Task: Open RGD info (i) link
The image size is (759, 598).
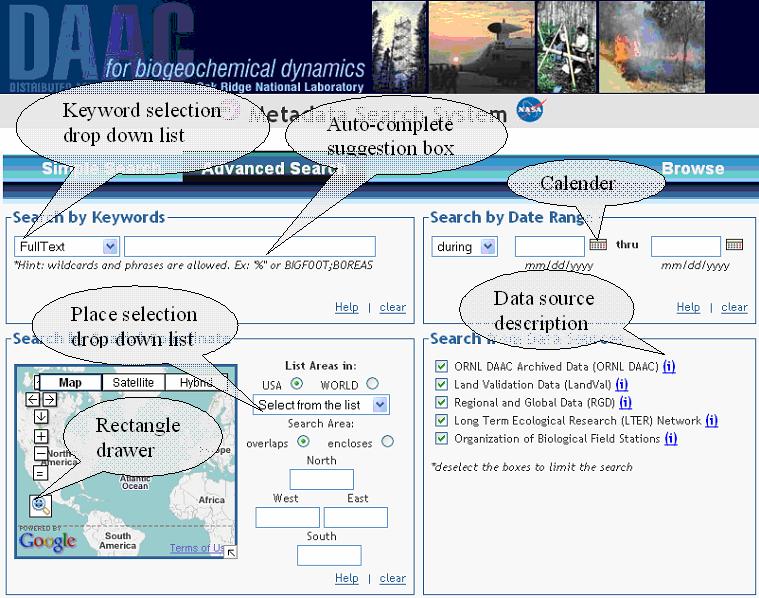Action: click(625, 403)
